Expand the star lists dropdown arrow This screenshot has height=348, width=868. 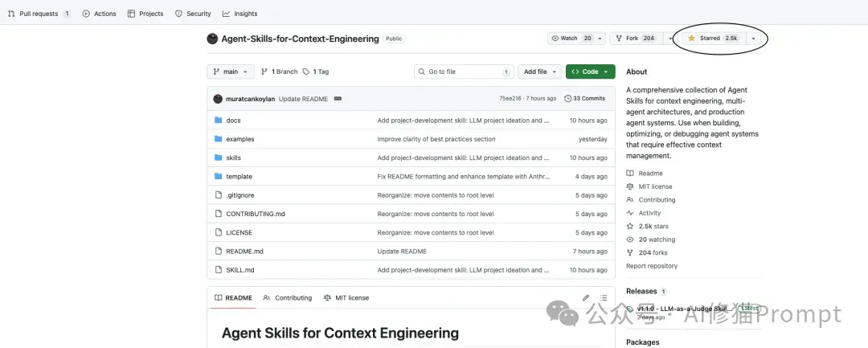753,38
